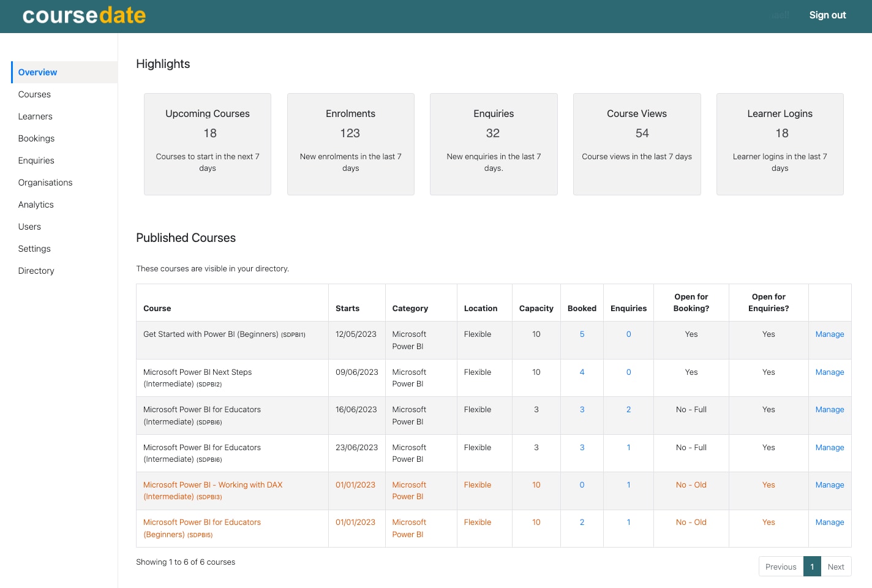Click the Upcoming Courses highlight card
872x588 pixels.
[x=208, y=144]
